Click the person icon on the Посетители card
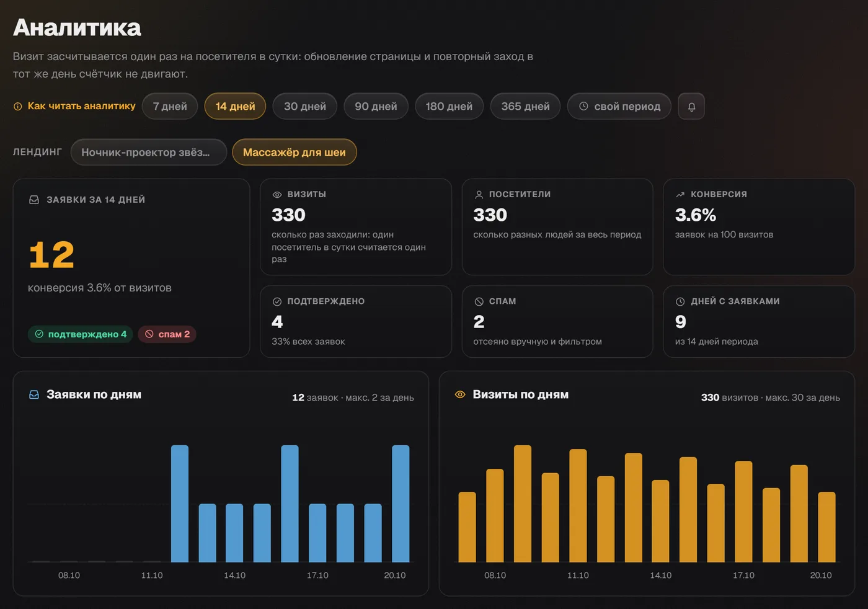Screen dimensions: 868x609 coord(479,195)
